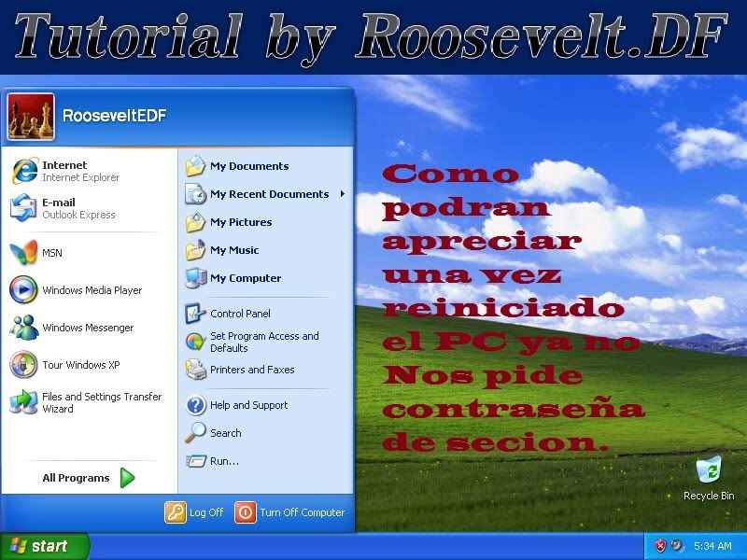Select the Control Panel menu entry text
This screenshot has height=560, width=747.
coord(240,314)
